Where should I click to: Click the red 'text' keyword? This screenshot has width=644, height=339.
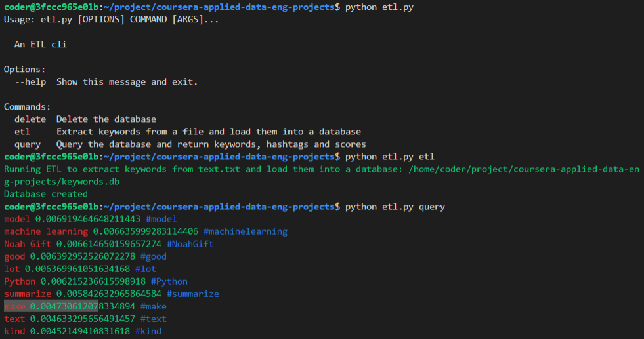pos(14,319)
